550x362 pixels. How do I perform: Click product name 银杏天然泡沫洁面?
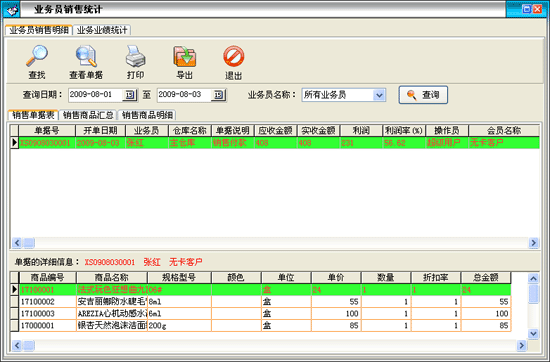(x=112, y=326)
